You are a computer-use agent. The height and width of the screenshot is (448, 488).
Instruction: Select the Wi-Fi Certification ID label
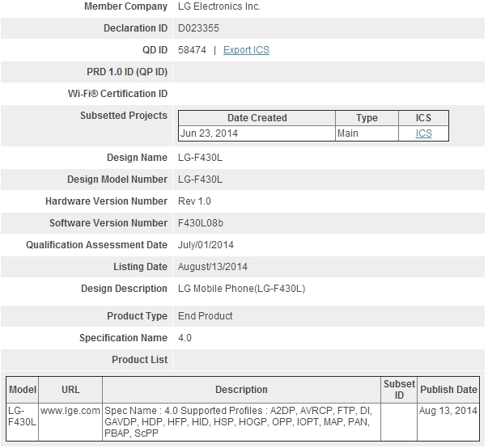pos(117,94)
